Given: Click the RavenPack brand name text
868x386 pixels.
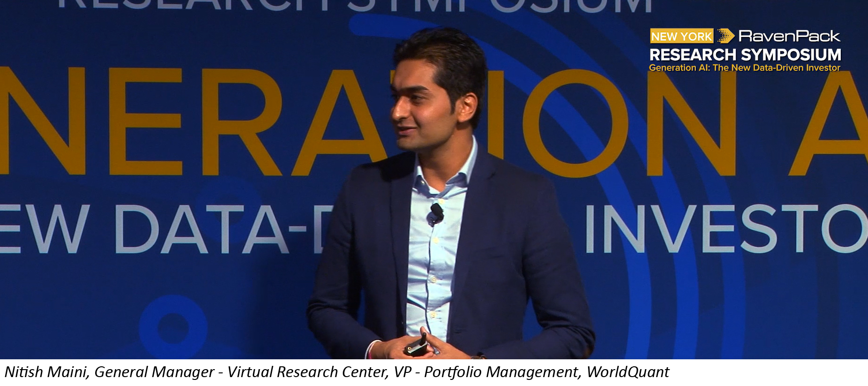Looking at the screenshot, I should pos(789,36).
